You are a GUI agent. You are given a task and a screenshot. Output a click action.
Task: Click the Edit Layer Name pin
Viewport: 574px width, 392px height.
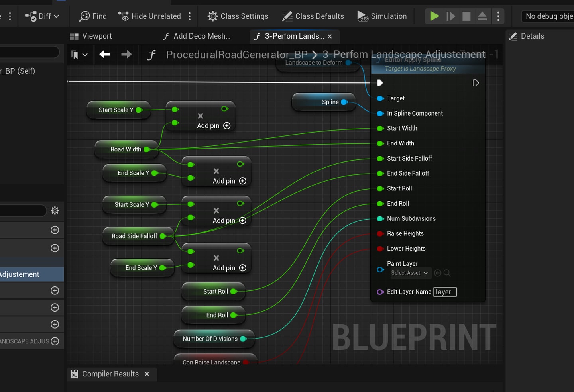point(380,292)
